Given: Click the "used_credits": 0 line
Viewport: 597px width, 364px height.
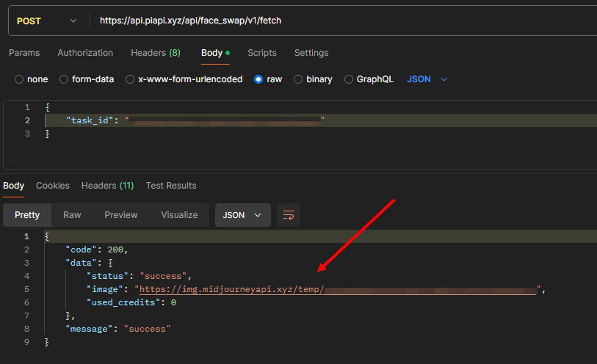Looking at the screenshot, I should pyautogui.click(x=132, y=303).
